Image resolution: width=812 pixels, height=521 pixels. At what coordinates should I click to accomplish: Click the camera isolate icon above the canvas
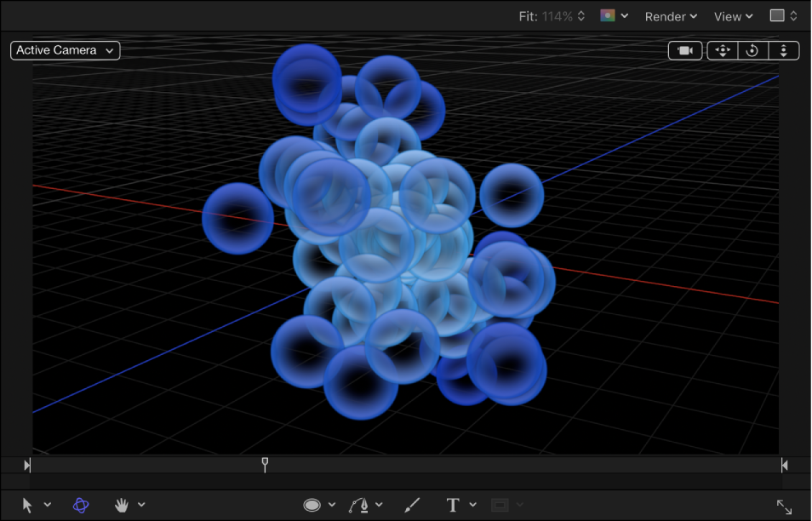tap(685, 50)
